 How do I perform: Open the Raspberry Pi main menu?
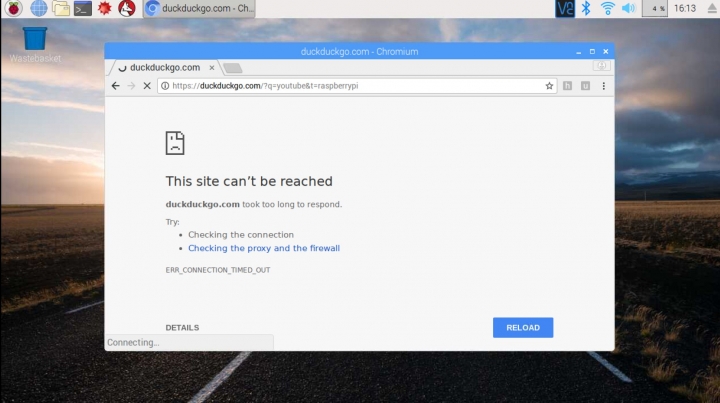pos(13,8)
